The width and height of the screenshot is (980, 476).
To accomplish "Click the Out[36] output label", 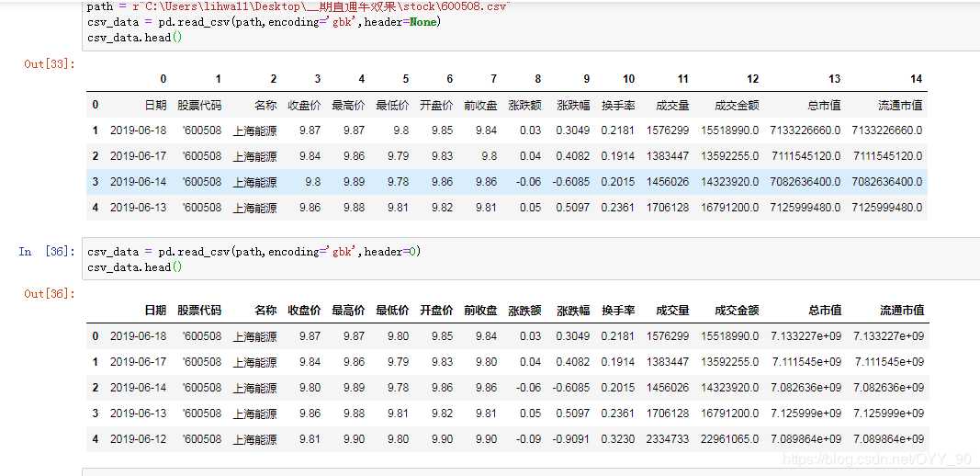I will coord(50,293).
